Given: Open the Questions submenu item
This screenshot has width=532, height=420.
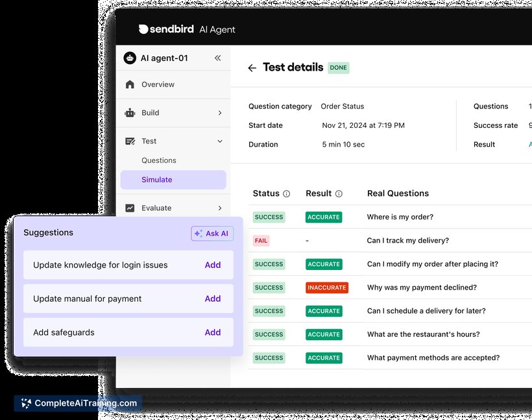Looking at the screenshot, I should pyautogui.click(x=159, y=160).
